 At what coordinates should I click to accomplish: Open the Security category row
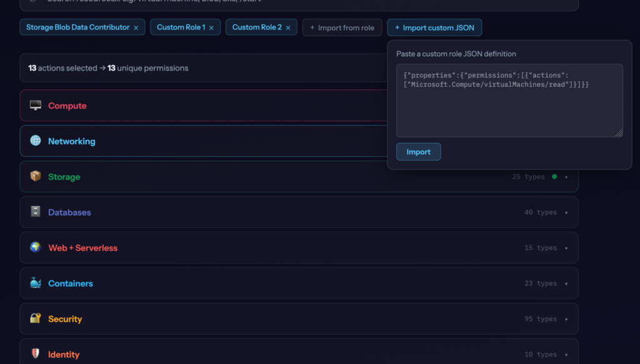(x=250, y=319)
